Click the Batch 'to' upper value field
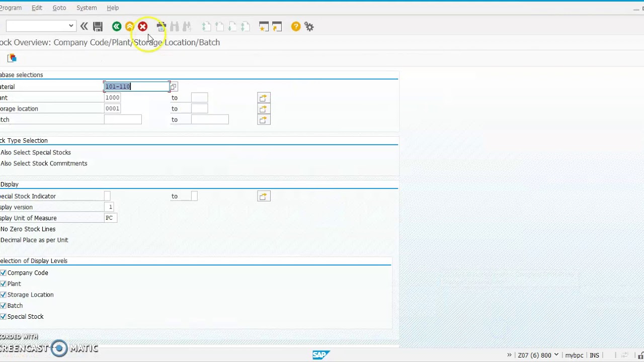644x362 pixels. [x=210, y=120]
